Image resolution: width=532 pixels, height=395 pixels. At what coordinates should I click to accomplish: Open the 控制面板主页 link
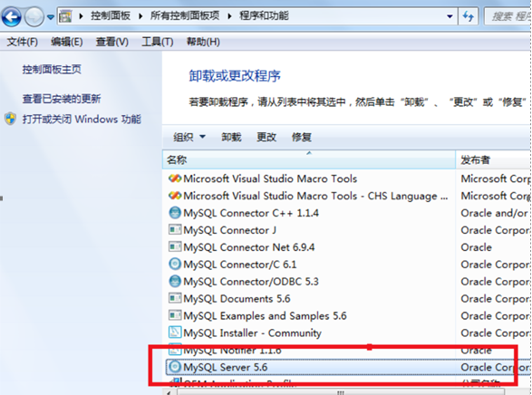click(x=52, y=70)
